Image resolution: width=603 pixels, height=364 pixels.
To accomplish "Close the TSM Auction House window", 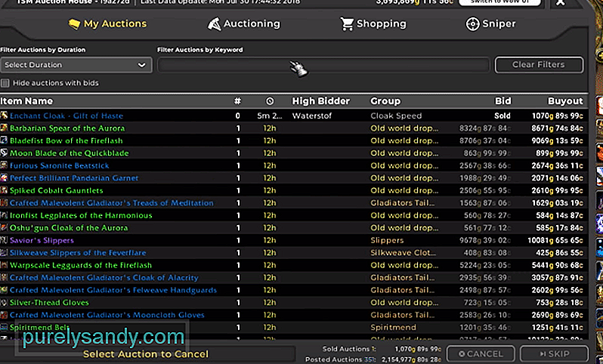I will tap(561, 2).
